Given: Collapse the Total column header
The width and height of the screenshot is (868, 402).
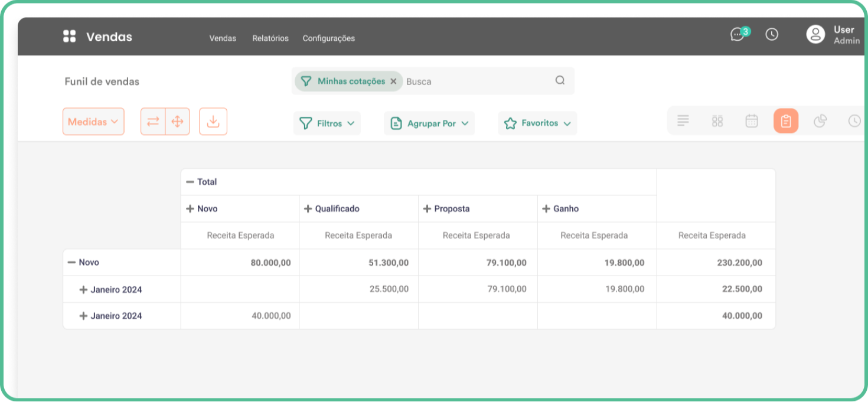Looking at the screenshot, I should point(190,182).
